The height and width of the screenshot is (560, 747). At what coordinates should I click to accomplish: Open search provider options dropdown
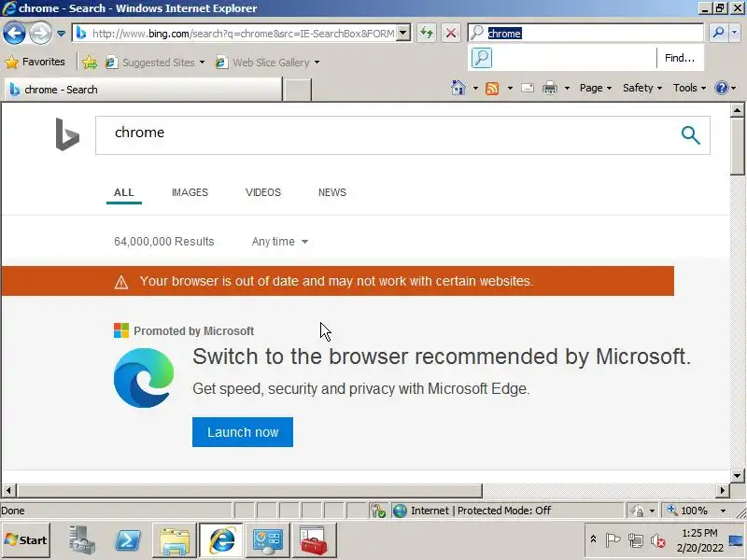(734, 33)
